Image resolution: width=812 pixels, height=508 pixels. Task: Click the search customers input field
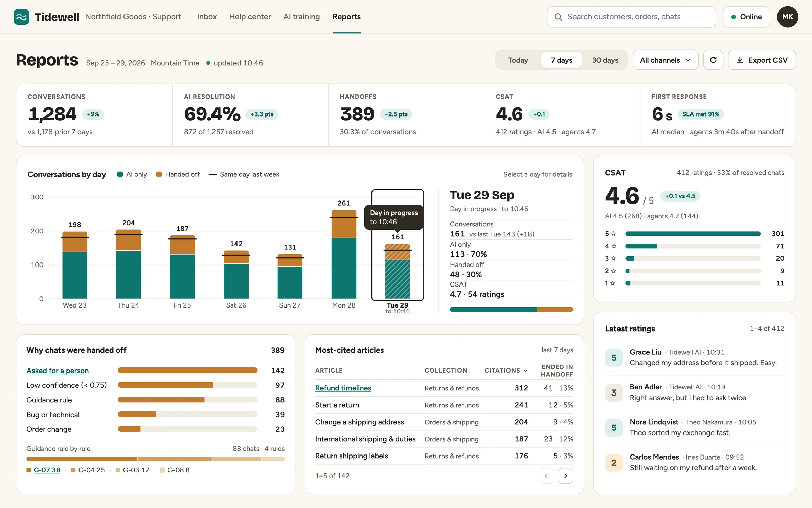(x=631, y=17)
